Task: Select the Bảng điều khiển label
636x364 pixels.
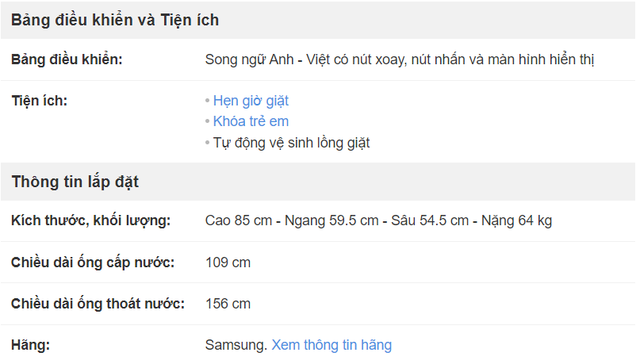Action: tap(67, 59)
